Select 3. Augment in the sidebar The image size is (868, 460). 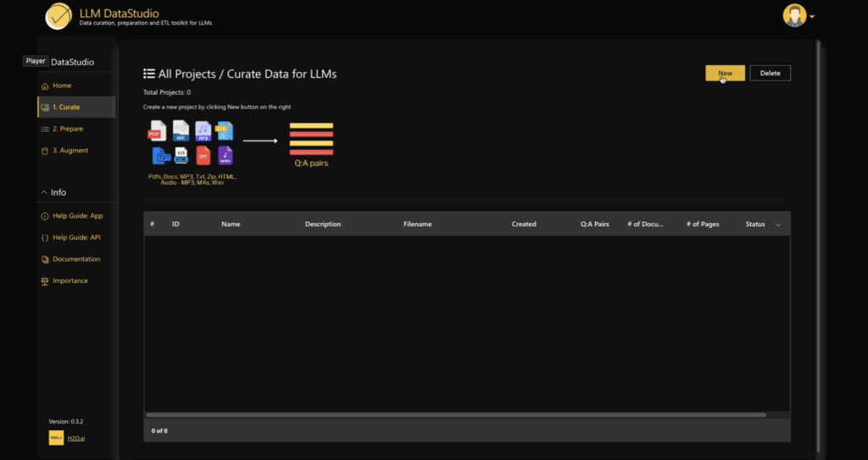70,150
